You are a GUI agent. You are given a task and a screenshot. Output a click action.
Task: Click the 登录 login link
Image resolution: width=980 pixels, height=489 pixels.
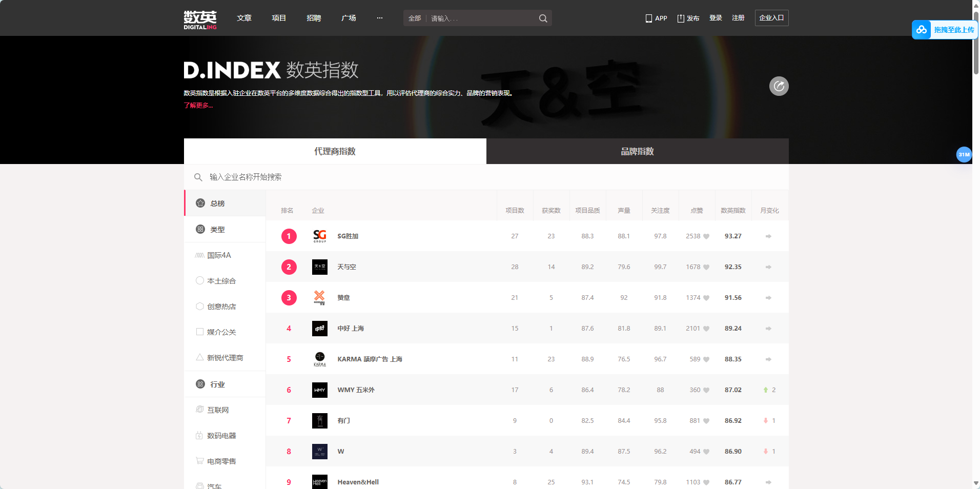click(716, 18)
